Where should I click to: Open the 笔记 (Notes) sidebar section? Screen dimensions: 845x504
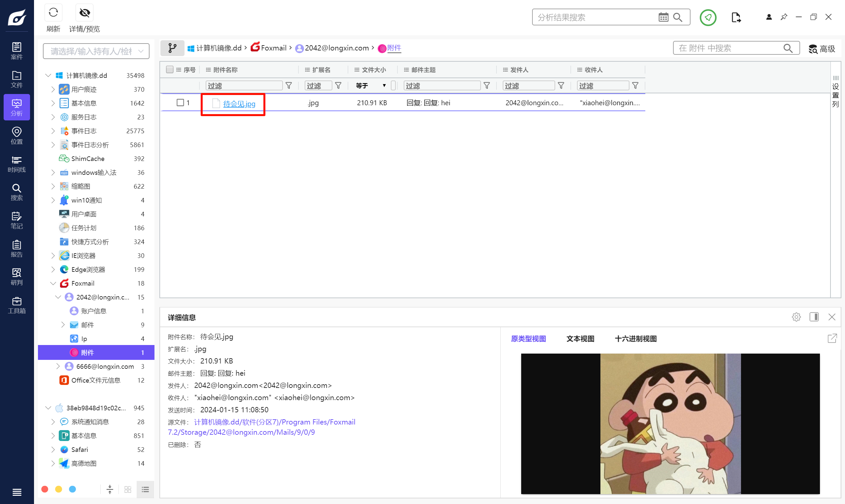point(17,220)
